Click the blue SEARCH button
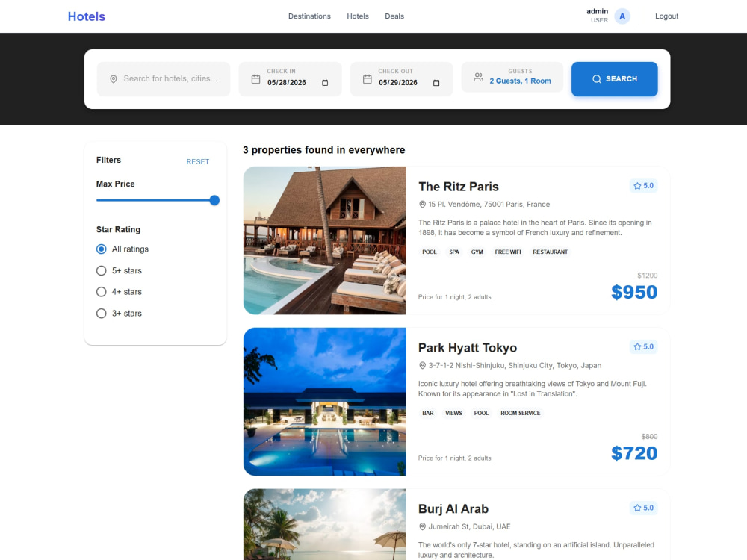Viewport: 747px width, 560px height. click(x=615, y=79)
